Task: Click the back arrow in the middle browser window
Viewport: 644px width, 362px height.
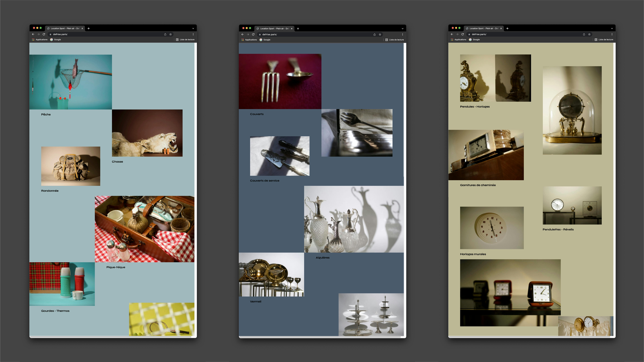Action: point(242,35)
